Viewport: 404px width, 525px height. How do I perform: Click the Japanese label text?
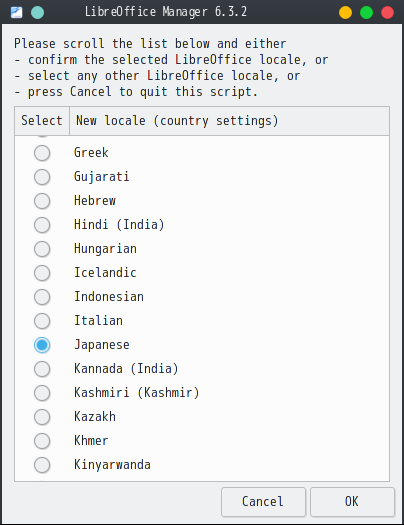102,345
